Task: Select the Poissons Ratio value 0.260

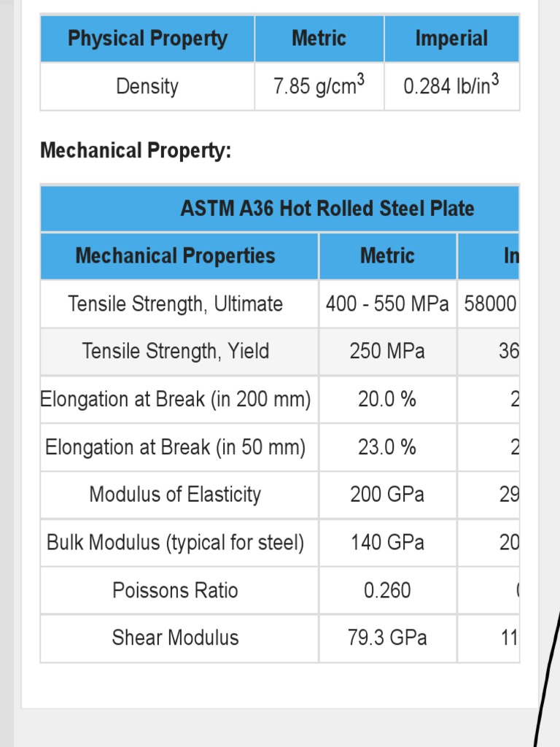Action: click(x=387, y=590)
